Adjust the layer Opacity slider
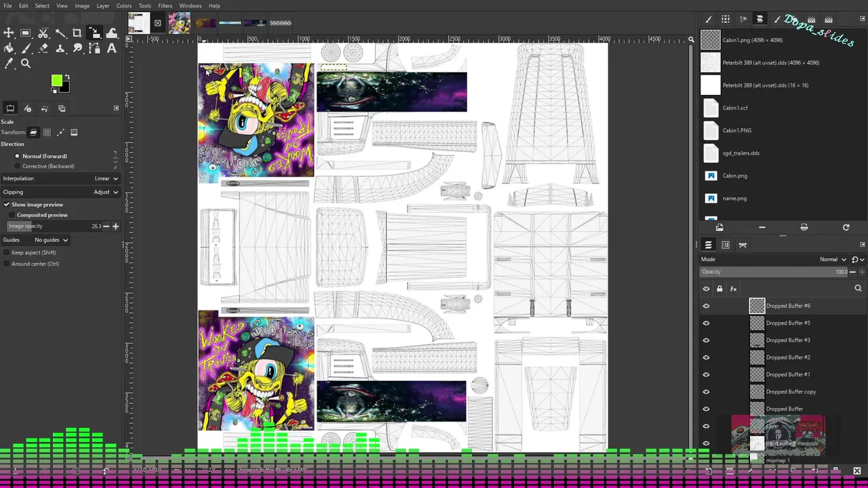The height and width of the screenshot is (488, 868). pyautogui.click(x=774, y=272)
